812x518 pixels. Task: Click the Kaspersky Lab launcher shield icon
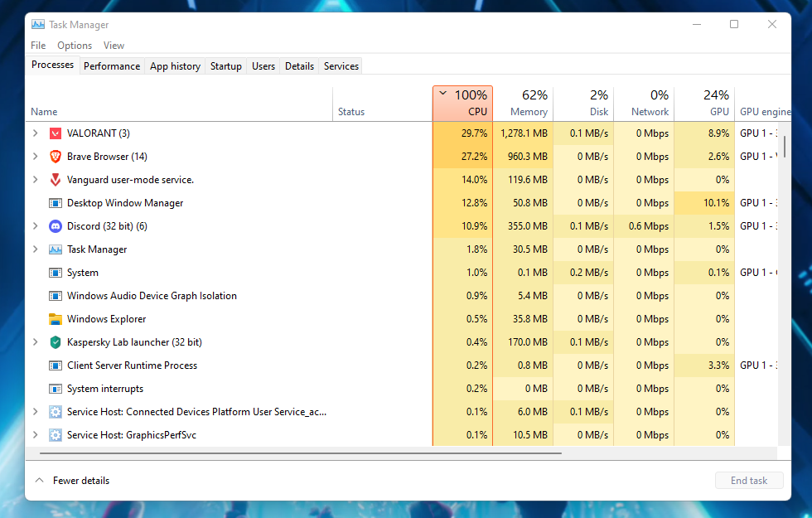[x=56, y=342]
